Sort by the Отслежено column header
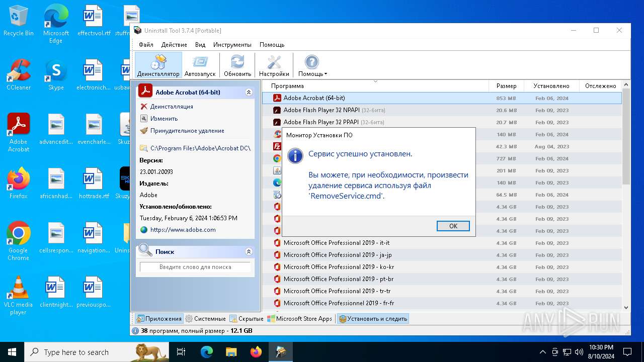The width and height of the screenshot is (644, 362). pyautogui.click(x=600, y=86)
